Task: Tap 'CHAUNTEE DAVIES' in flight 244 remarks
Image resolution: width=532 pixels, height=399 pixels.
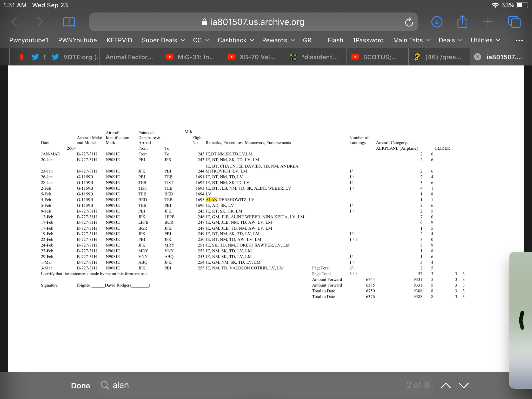Action: click(241, 166)
